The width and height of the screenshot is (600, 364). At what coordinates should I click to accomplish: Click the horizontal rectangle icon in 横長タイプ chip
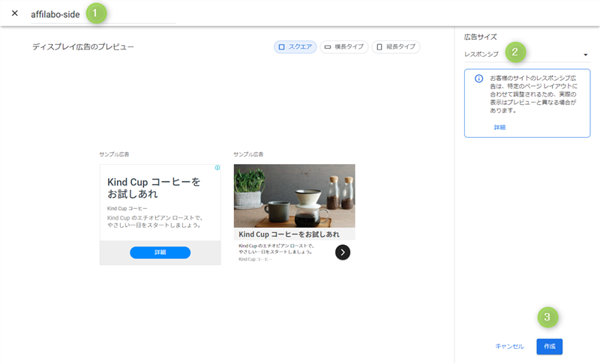[328, 47]
